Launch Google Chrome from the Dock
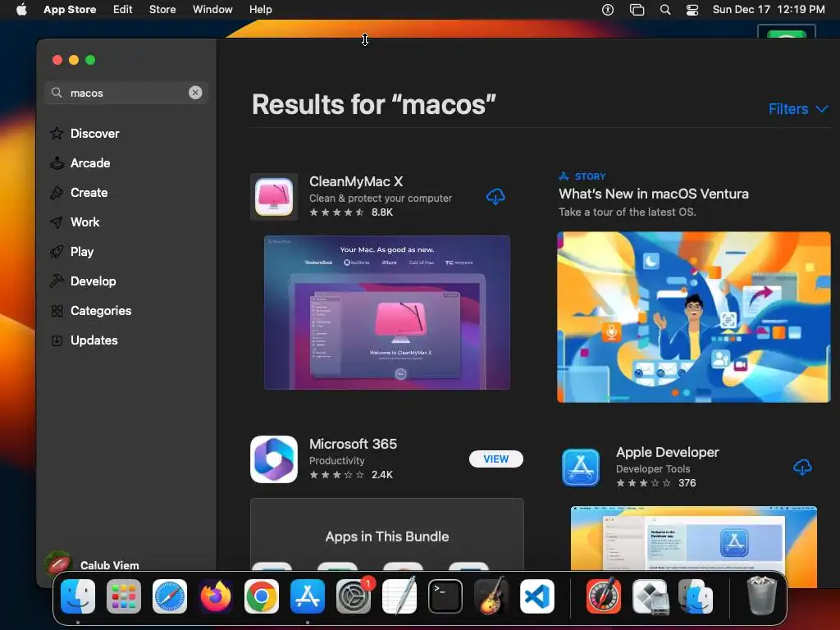The width and height of the screenshot is (840, 630). coord(262,596)
